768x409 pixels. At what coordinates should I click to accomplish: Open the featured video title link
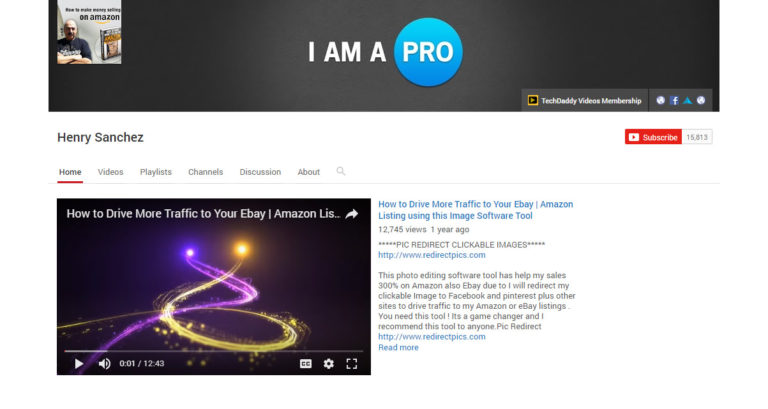pyautogui.click(x=476, y=210)
